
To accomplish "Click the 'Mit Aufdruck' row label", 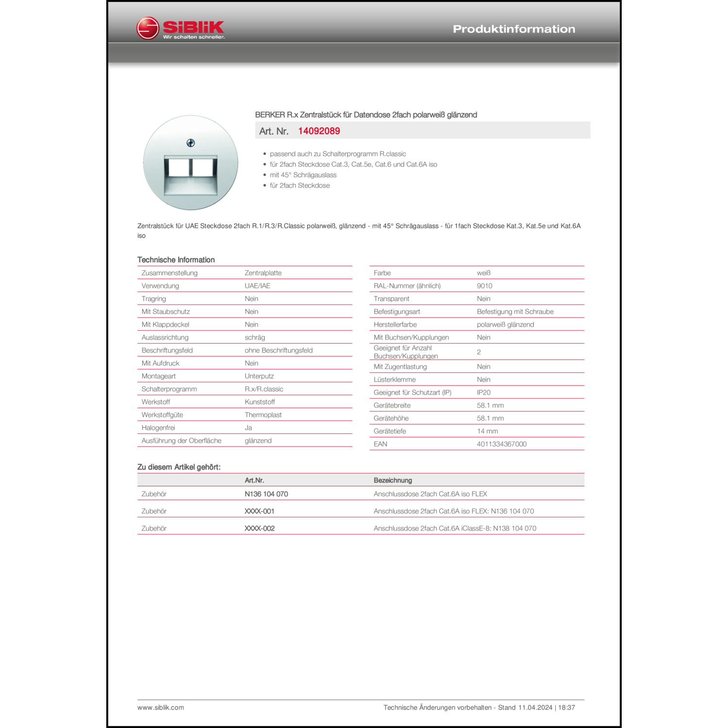I will click(160, 363).
